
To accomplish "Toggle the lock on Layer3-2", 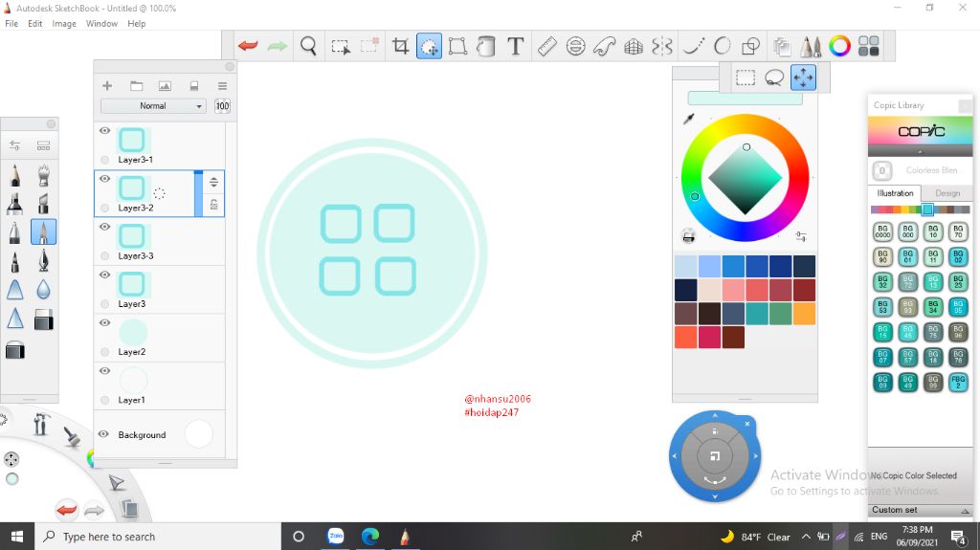I will pyautogui.click(x=213, y=205).
